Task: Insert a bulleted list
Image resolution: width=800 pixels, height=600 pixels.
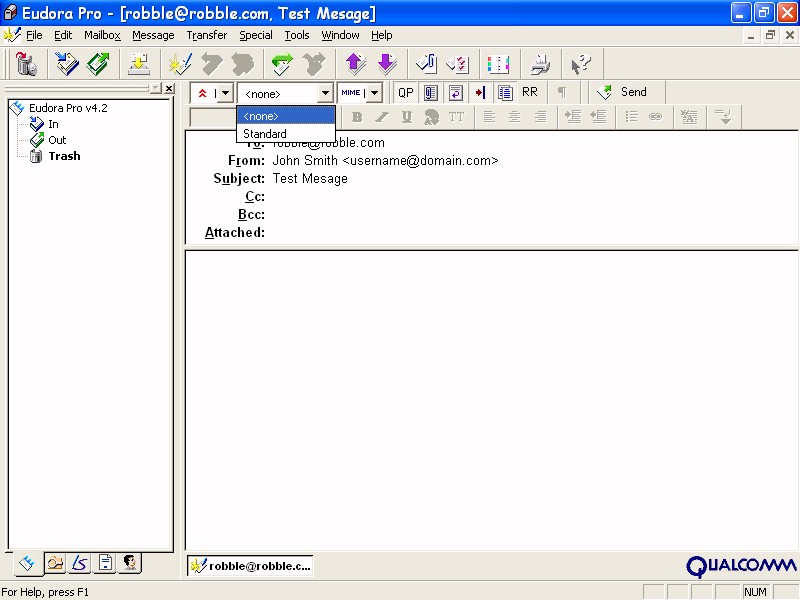Action: 631,117
